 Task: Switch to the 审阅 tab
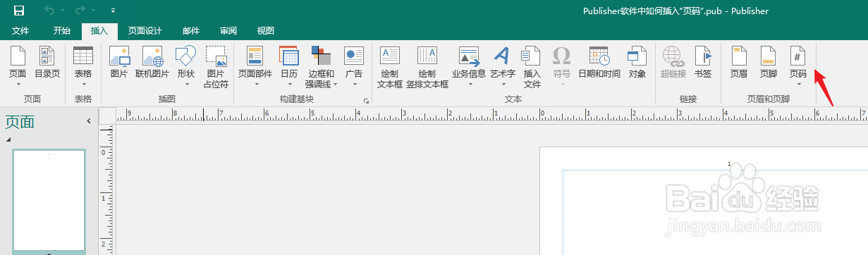[x=228, y=31]
